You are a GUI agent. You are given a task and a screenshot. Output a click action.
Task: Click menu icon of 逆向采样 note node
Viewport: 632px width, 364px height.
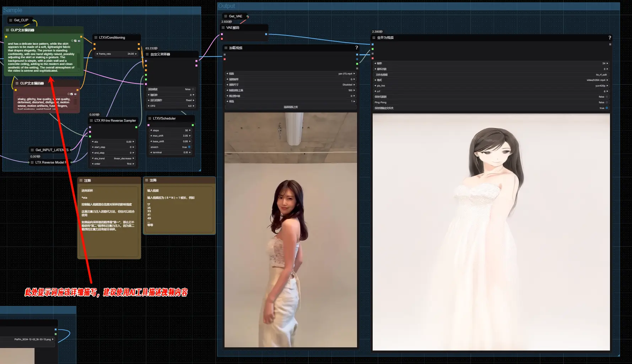coord(81,181)
